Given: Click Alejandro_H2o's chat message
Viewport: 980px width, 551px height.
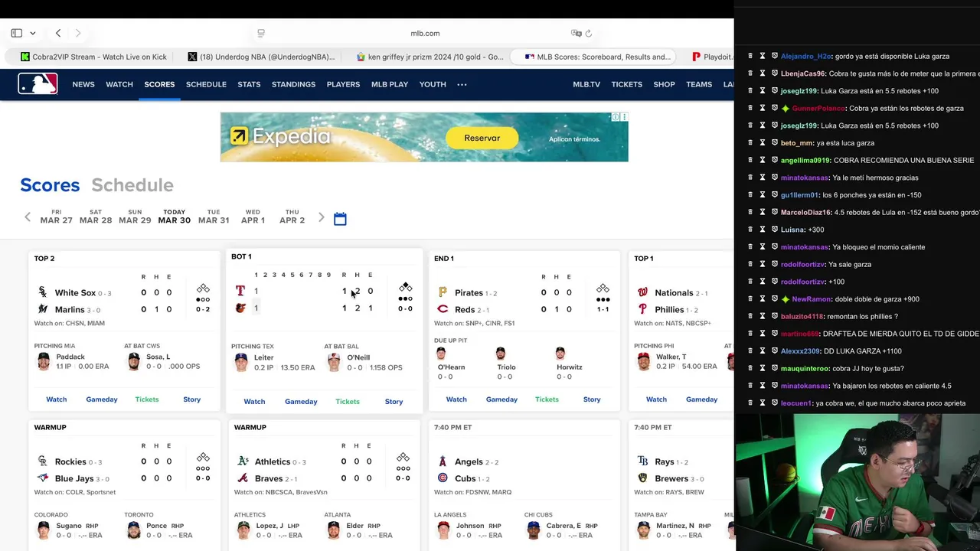Looking at the screenshot, I should coord(865,56).
